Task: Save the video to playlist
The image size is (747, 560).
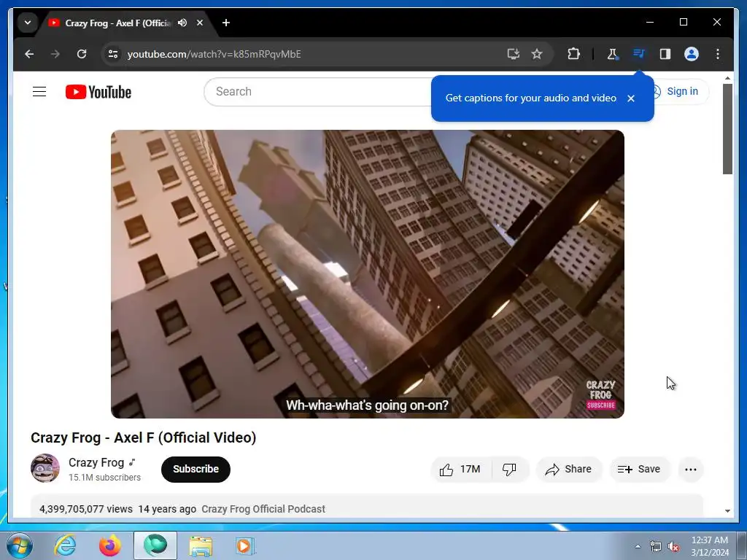Action: (x=639, y=470)
